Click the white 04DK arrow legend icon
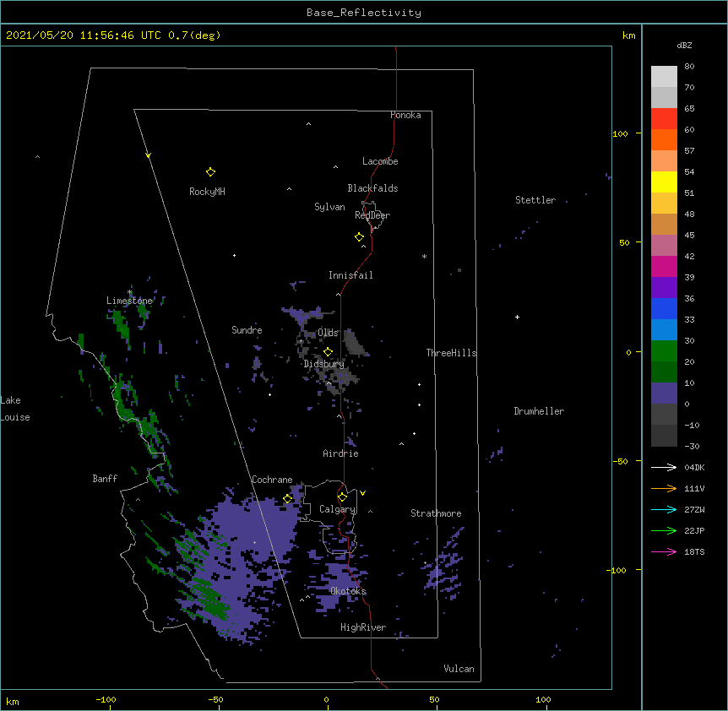This screenshot has height=711, width=728. point(664,467)
